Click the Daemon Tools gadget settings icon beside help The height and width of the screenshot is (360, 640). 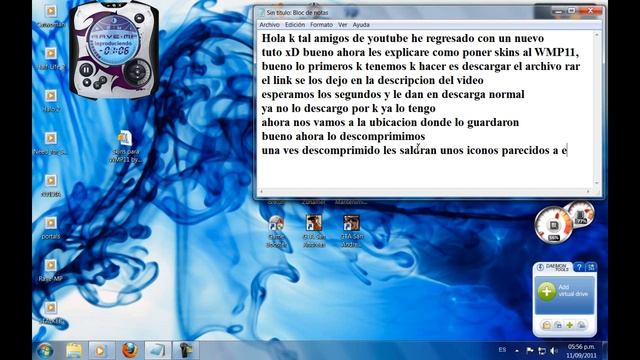591,267
